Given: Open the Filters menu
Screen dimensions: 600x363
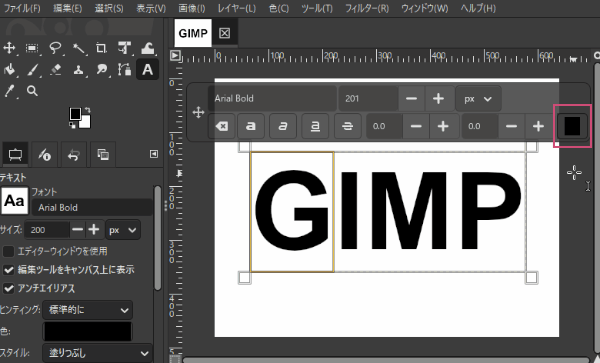Looking at the screenshot, I should pyautogui.click(x=367, y=8).
